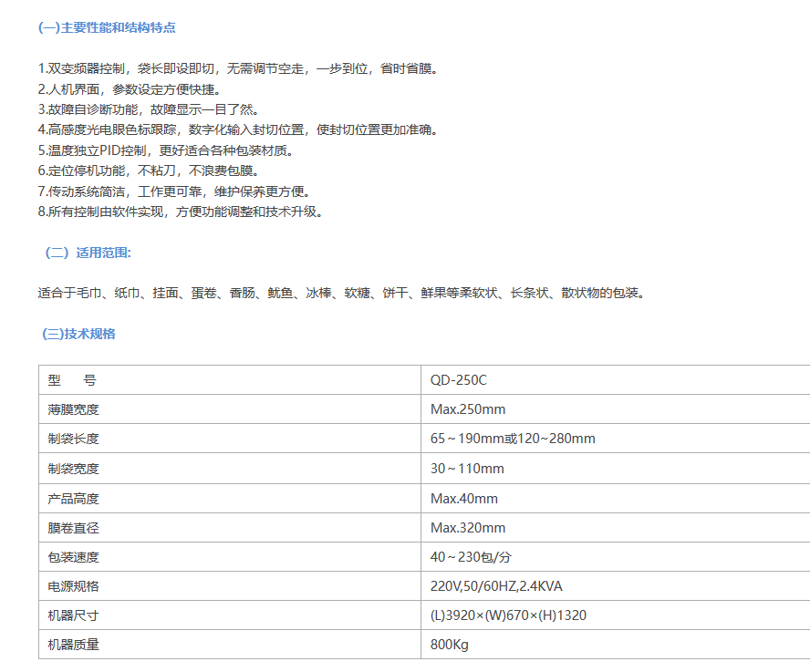Click feature line 1 about 双变频器控制

pyautogui.click(x=238, y=69)
